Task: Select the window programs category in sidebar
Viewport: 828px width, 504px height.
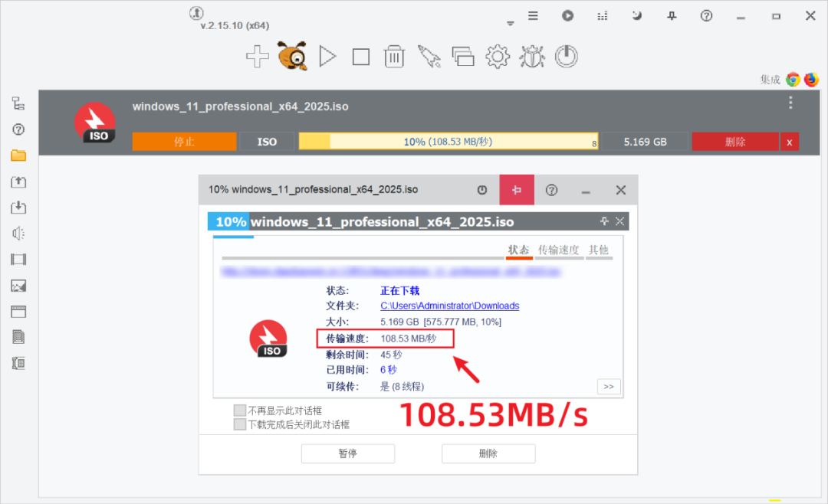Action: [18, 312]
